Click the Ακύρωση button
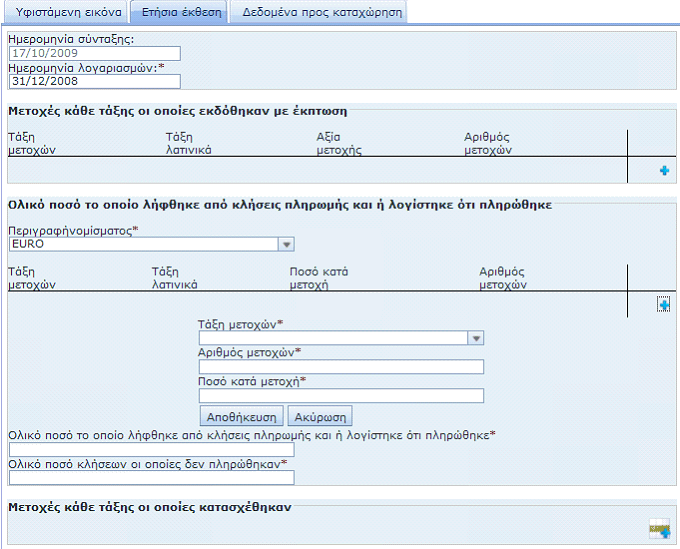 (320, 417)
